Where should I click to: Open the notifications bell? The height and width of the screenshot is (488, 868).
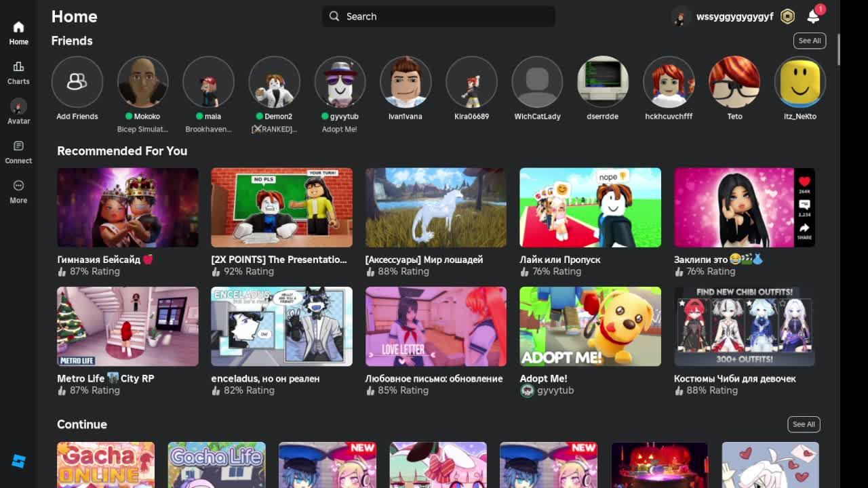pyautogui.click(x=813, y=17)
